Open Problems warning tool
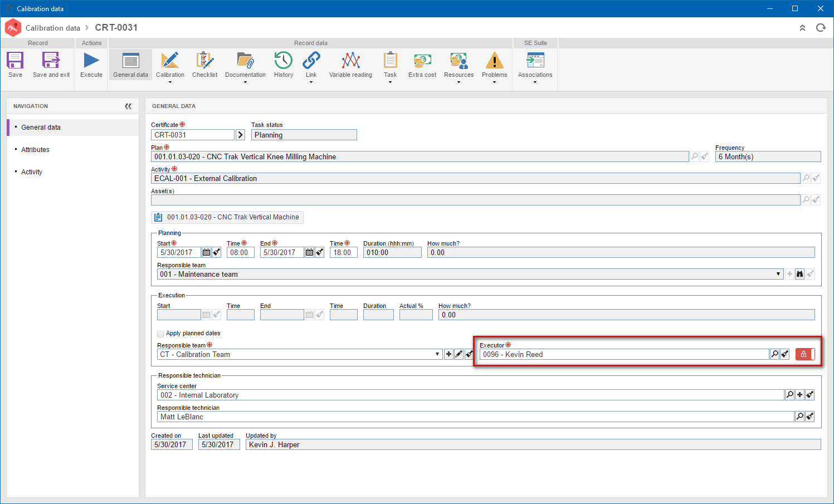The width and height of the screenshot is (834, 504). point(495,65)
